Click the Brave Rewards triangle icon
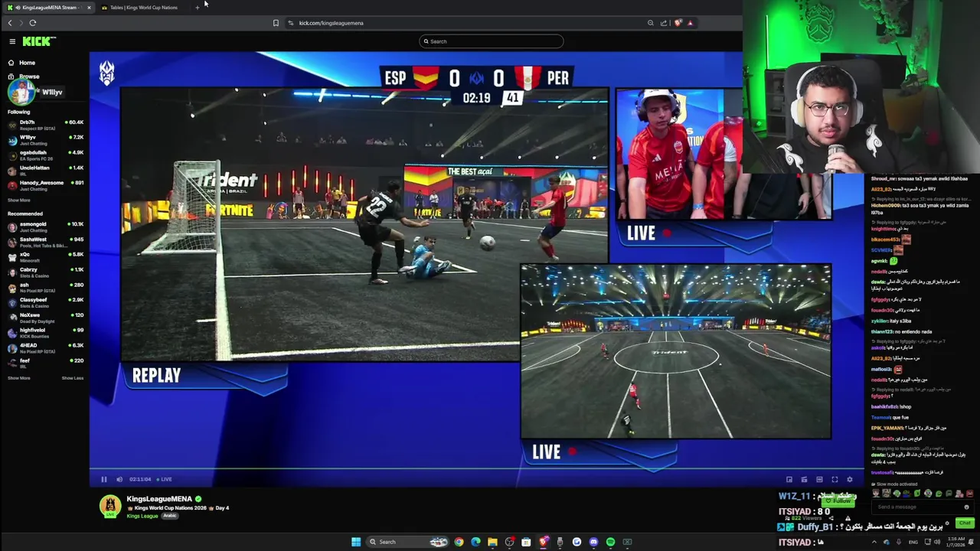 click(690, 23)
